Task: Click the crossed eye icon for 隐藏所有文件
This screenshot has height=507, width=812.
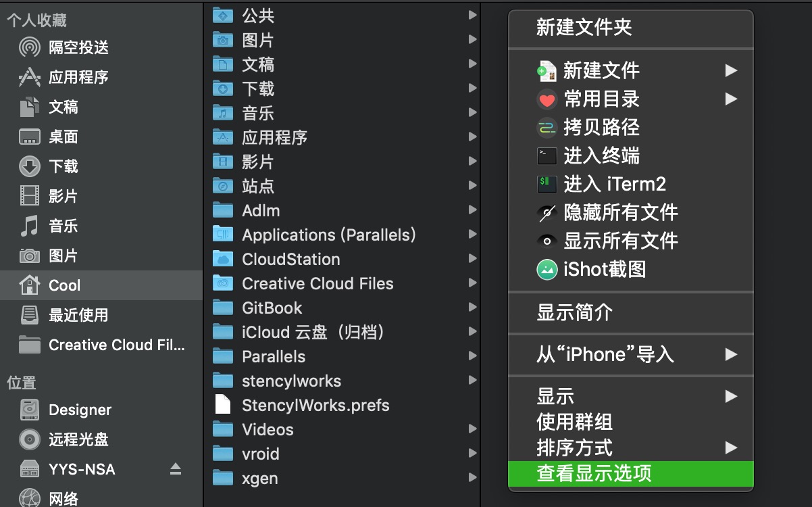Action: click(547, 212)
